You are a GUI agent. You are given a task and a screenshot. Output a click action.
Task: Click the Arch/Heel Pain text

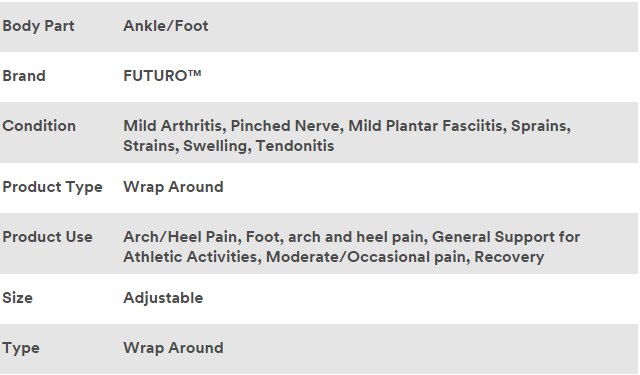(x=180, y=237)
